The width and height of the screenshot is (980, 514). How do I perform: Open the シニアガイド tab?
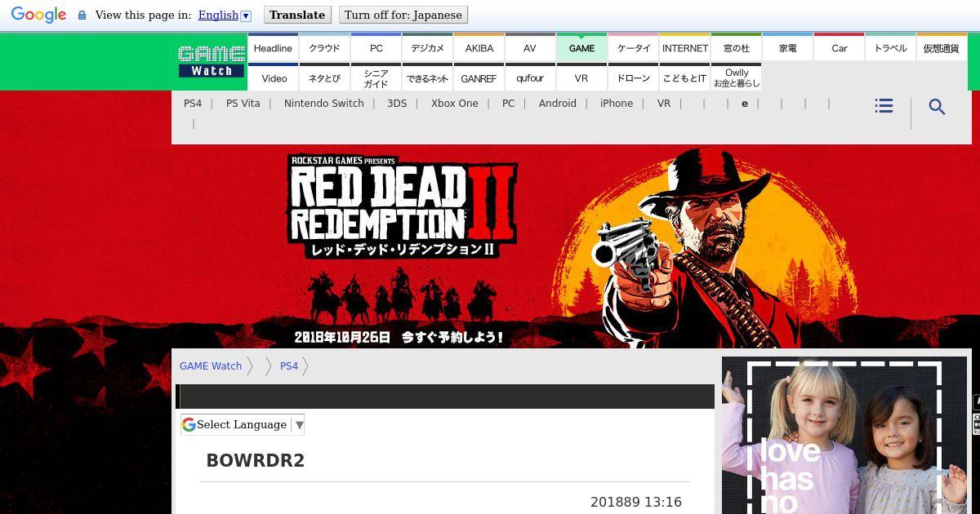(376, 78)
